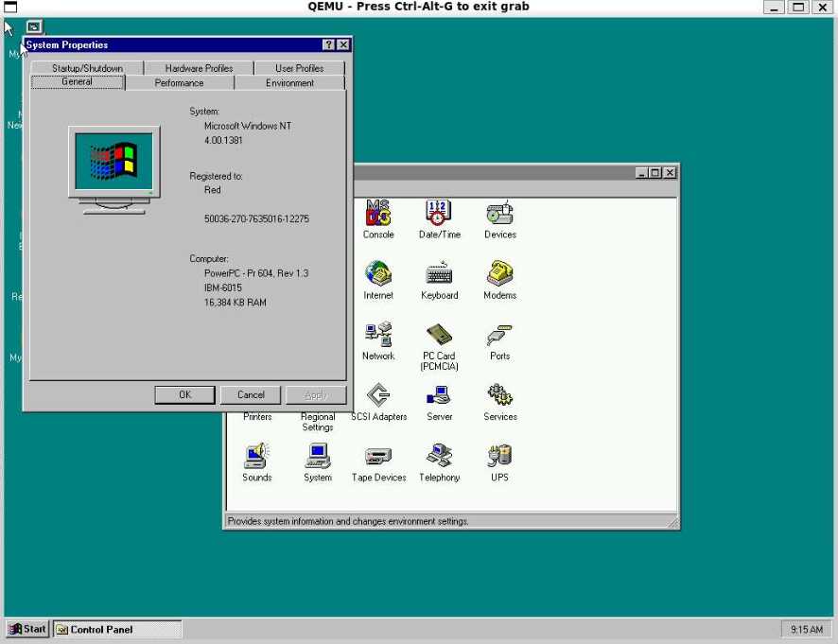
Task: Open the Devices icon
Action: 499,213
